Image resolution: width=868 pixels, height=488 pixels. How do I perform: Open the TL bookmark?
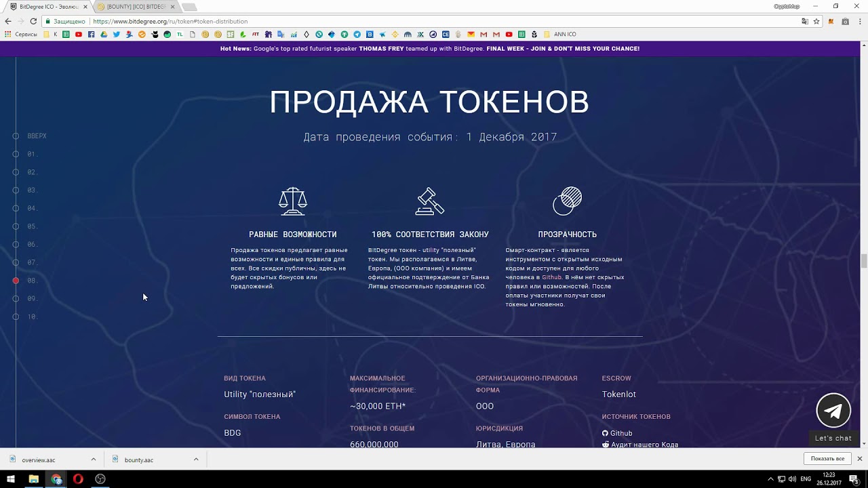click(180, 34)
